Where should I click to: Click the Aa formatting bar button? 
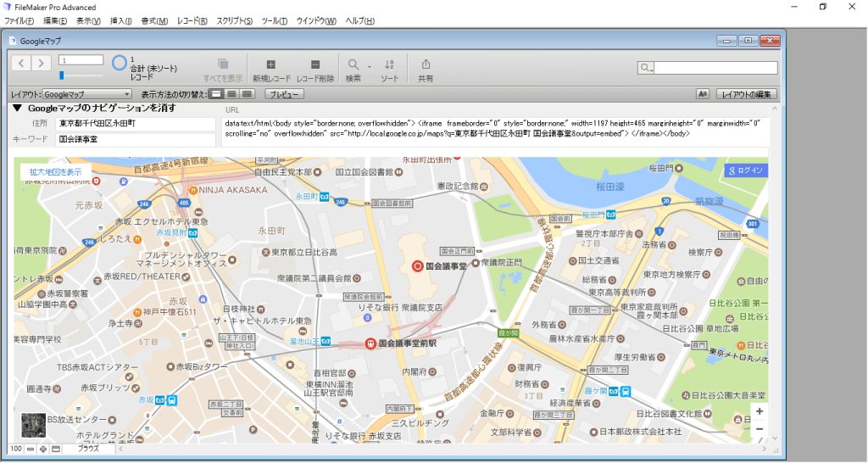pos(703,94)
